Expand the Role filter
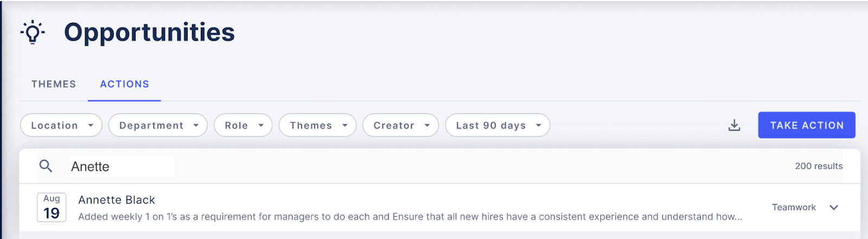This screenshot has width=868, height=239. click(x=243, y=125)
